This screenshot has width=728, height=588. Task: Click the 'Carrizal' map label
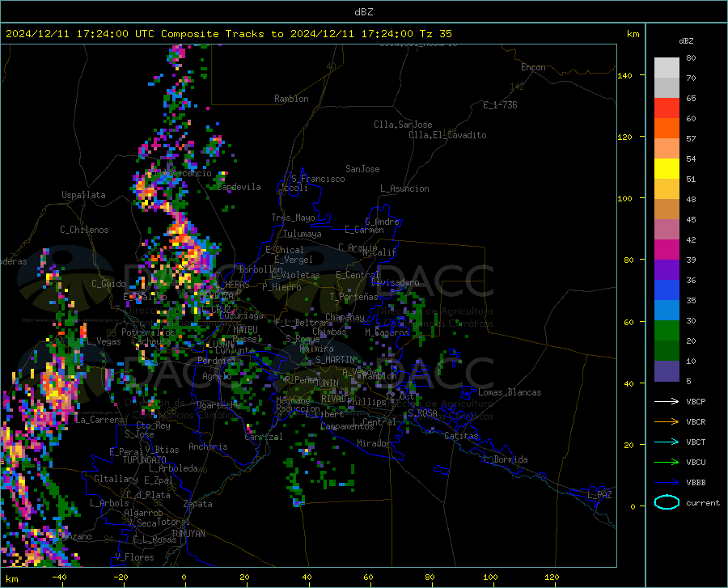coord(263,437)
